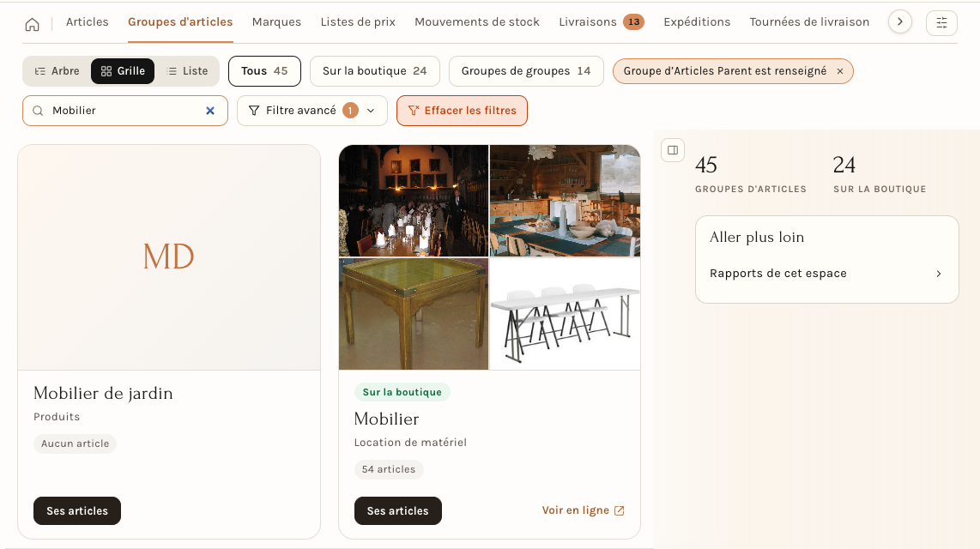Switch to Arbre view
This screenshot has height=549, width=980.
(x=57, y=71)
